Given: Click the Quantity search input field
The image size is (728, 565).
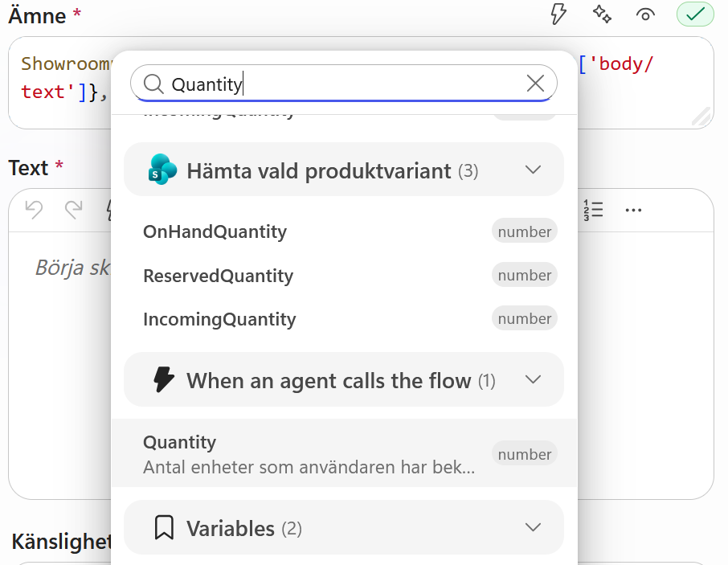Looking at the screenshot, I should (344, 84).
